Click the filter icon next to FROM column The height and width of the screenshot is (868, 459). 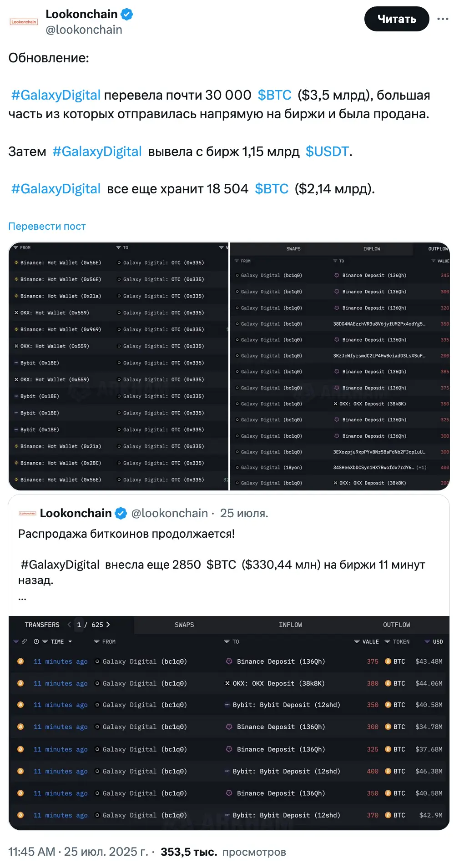point(96,641)
